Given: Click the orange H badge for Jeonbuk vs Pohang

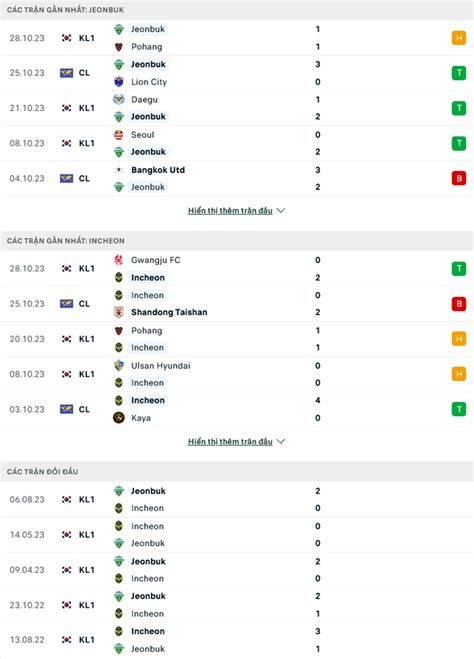Looking at the screenshot, I should coord(459,38).
